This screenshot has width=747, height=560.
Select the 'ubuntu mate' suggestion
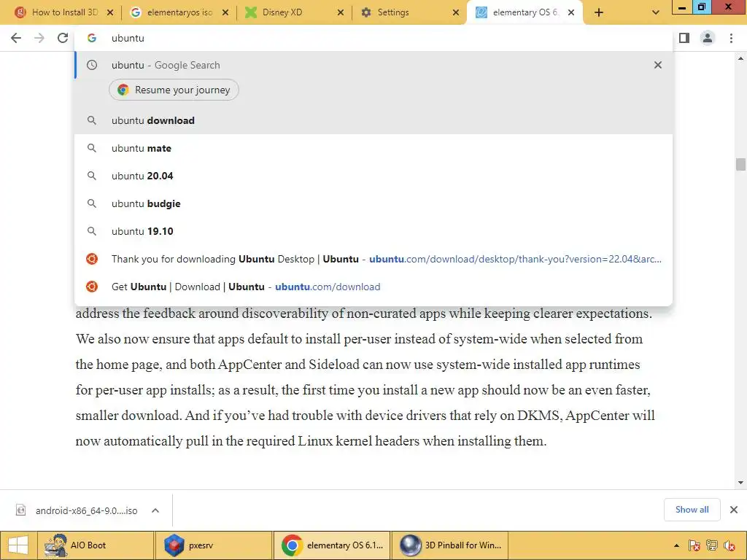tap(373, 148)
